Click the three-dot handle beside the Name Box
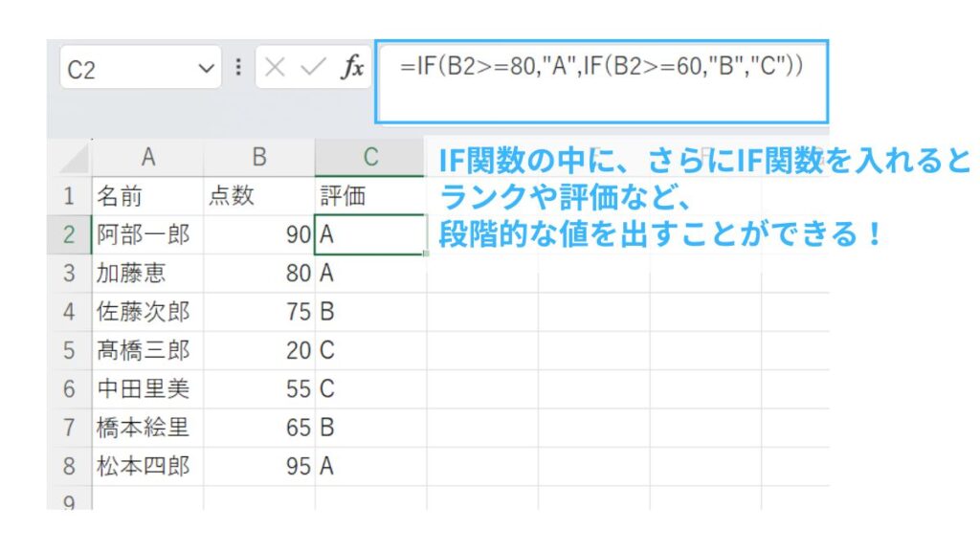980x551 pixels. [x=238, y=67]
